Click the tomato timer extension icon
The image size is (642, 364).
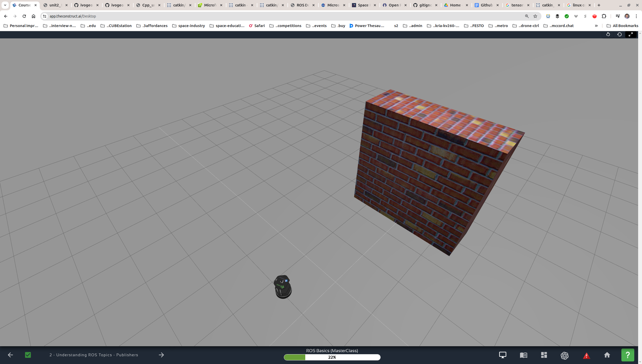pyautogui.click(x=595, y=16)
